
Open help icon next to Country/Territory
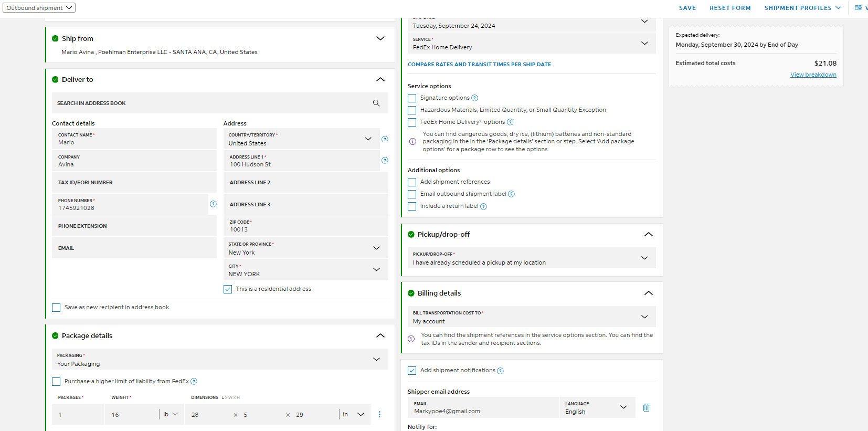tap(385, 139)
